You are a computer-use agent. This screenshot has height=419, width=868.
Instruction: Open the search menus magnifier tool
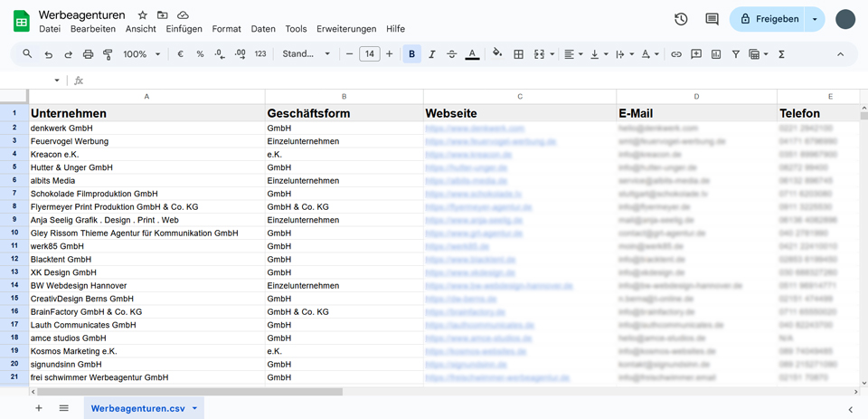[x=27, y=53]
